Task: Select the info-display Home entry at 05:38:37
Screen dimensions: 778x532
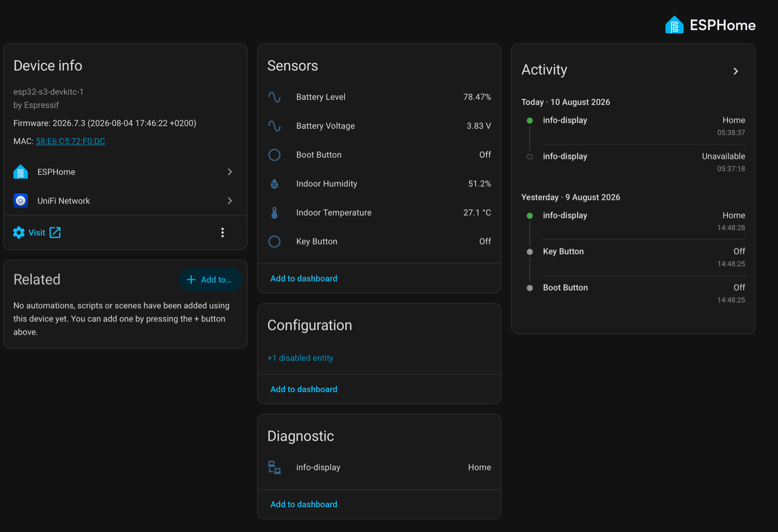Action: coord(633,126)
